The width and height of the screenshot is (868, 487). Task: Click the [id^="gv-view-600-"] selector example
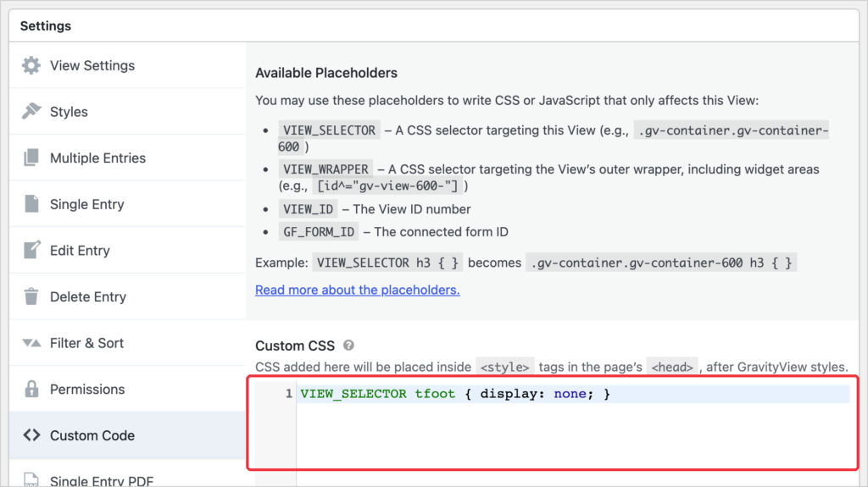387,186
